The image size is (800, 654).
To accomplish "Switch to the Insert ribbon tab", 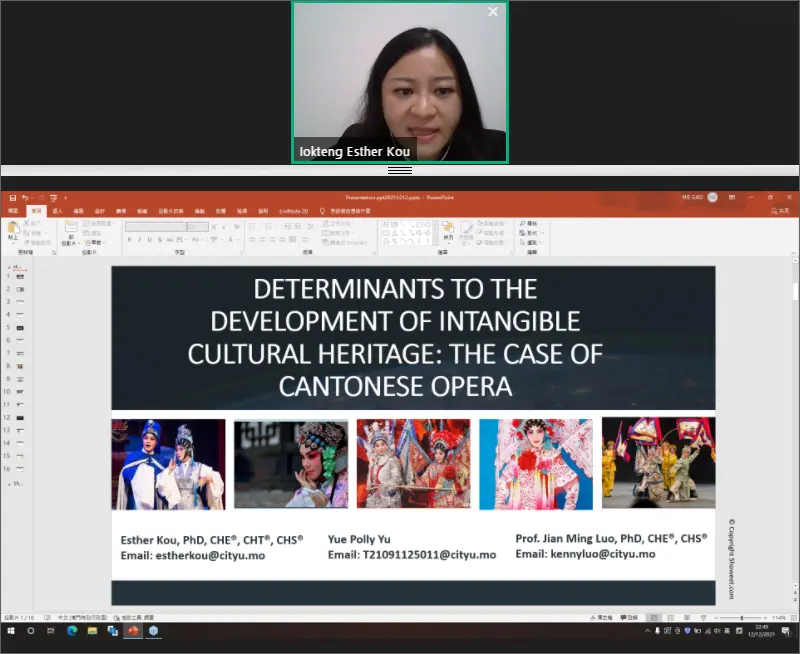I will click(x=57, y=211).
